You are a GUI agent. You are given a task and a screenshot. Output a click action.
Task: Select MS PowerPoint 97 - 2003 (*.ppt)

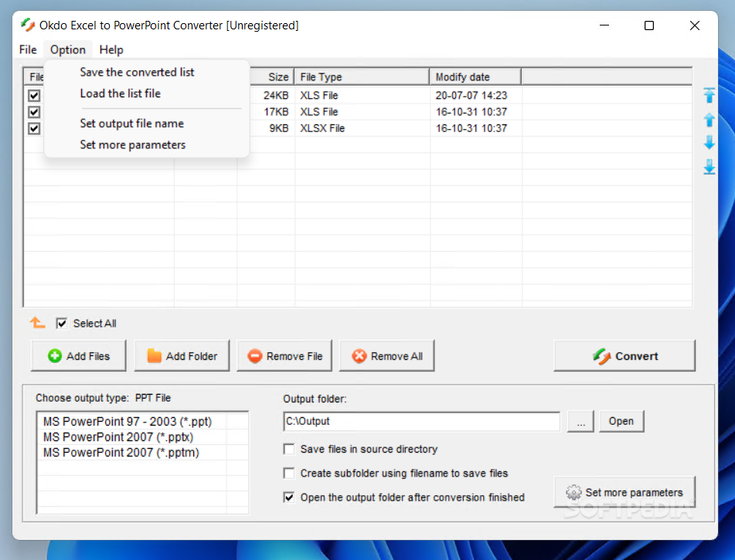tap(128, 421)
